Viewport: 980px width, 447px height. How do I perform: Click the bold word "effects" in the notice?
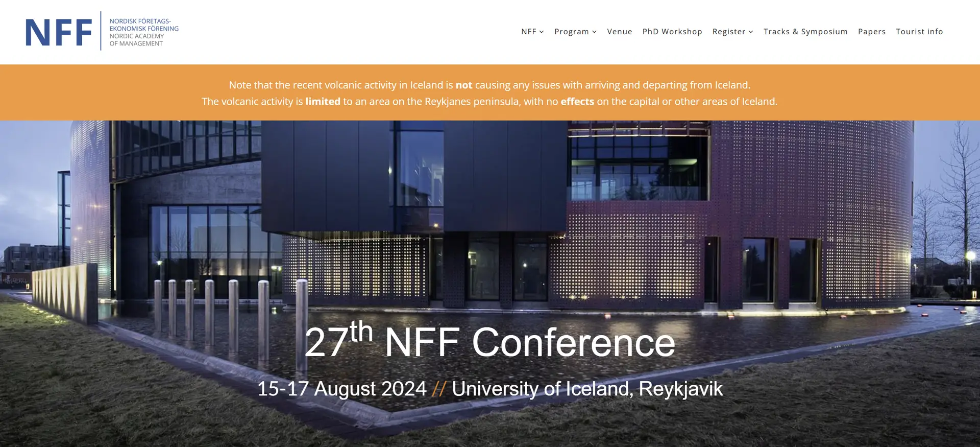577,102
